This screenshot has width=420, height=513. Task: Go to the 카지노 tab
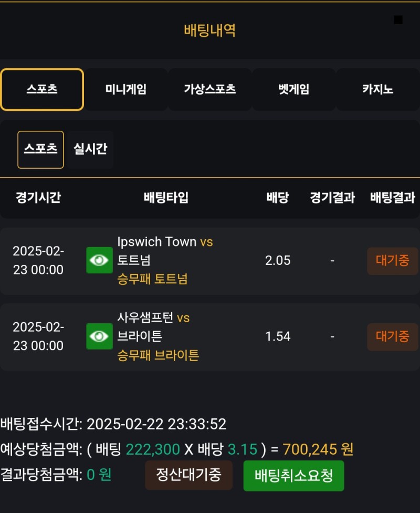378,89
